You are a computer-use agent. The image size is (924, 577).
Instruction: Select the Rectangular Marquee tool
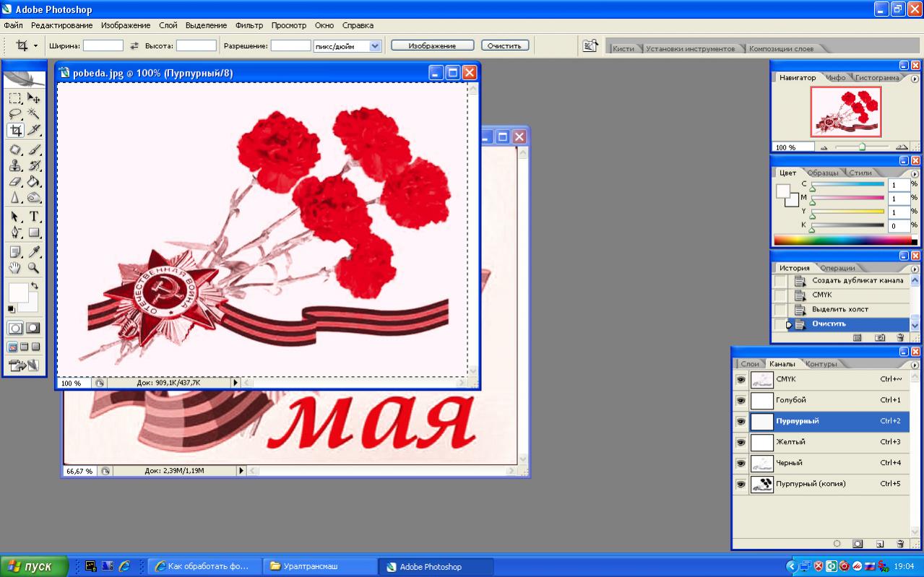[x=15, y=98]
